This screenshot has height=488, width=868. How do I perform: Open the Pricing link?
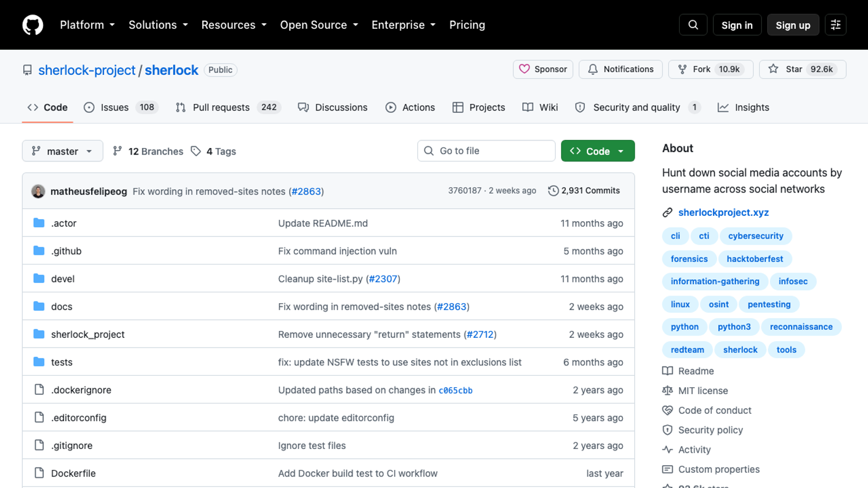[467, 25]
